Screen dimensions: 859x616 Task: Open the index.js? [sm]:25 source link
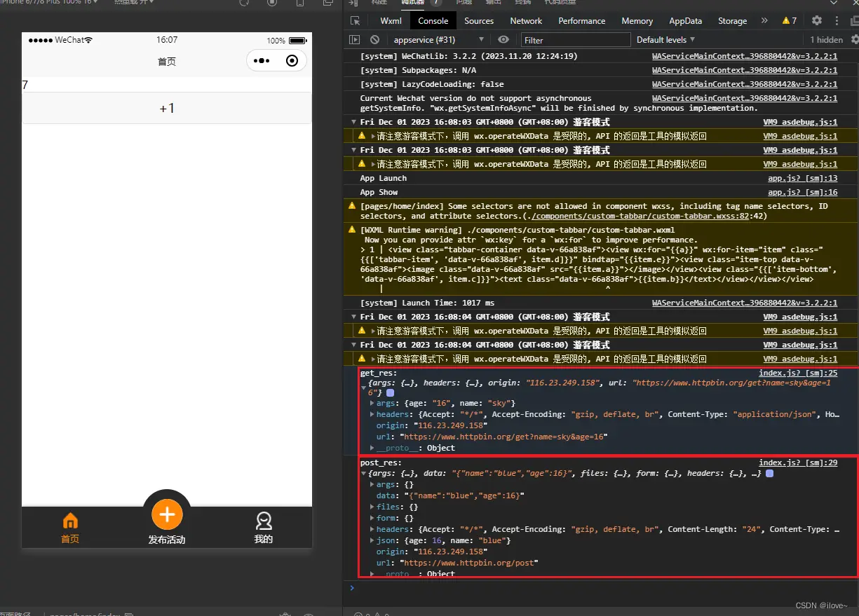pyautogui.click(x=798, y=374)
